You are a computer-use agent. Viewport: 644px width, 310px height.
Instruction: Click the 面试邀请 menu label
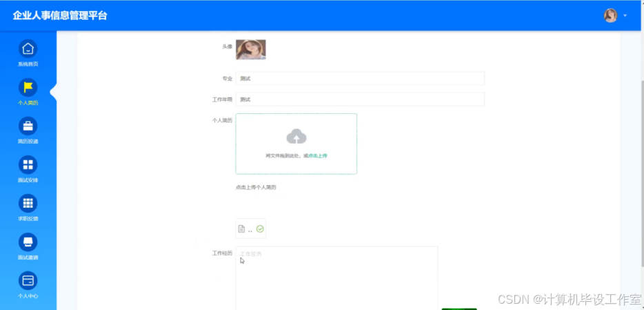point(28,258)
